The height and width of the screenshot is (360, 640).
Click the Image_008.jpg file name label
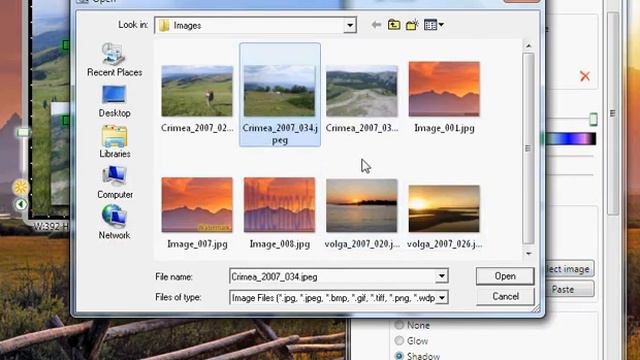tap(280, 244)
